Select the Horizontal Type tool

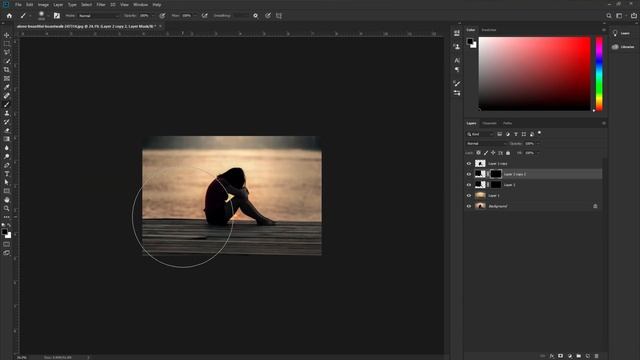pyautogui.click(x=7, y=174)
